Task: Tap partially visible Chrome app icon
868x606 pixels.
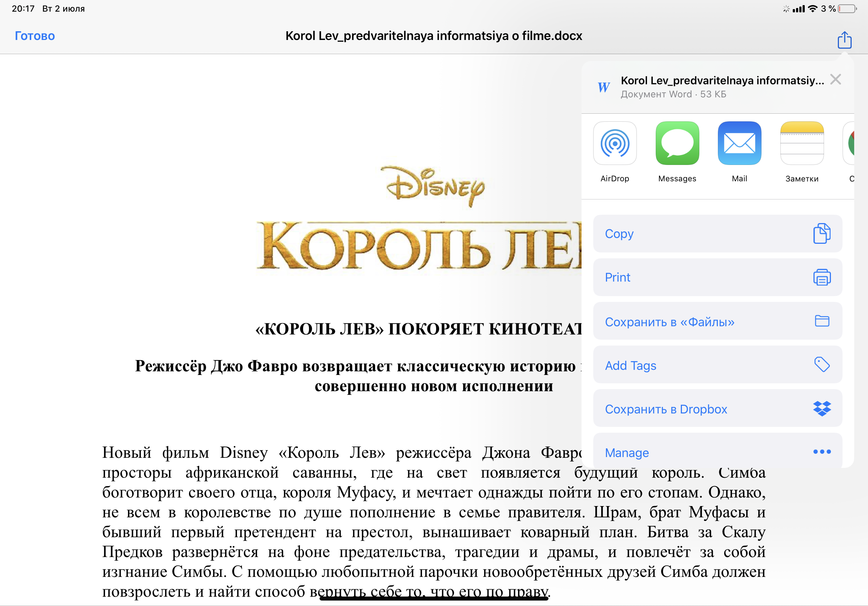Action: 849,143
